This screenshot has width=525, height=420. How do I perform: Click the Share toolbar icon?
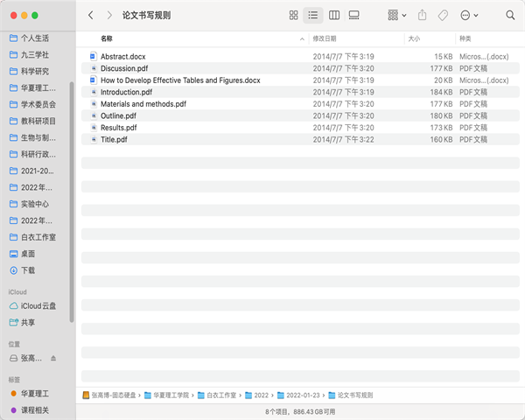coord(422,16)
